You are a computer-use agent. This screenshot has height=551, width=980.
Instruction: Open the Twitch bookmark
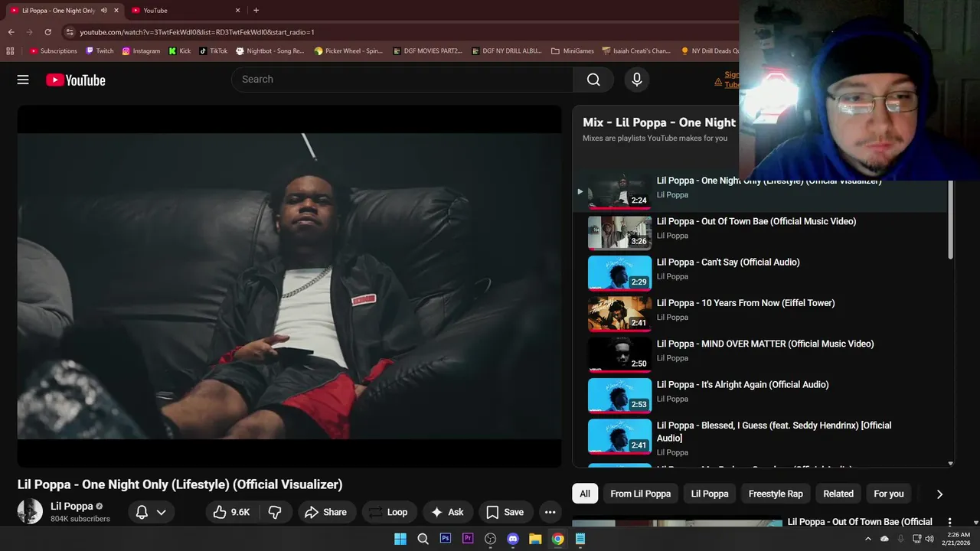(100, 51)
